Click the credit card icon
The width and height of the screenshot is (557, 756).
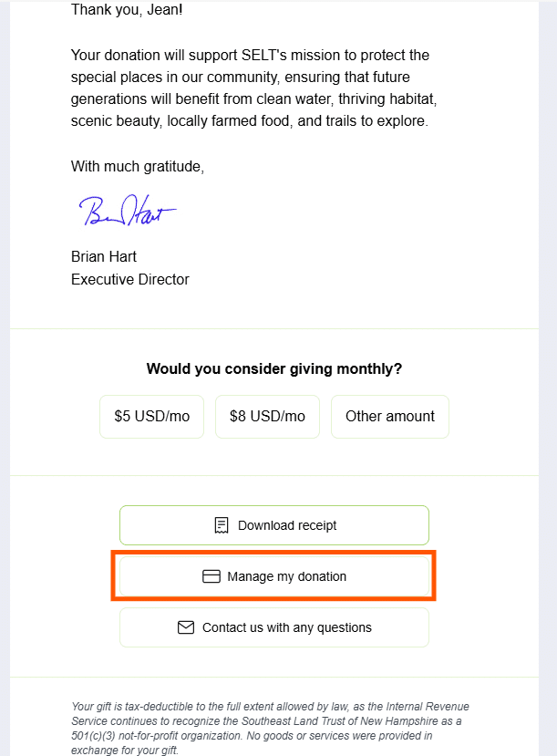click(211, 576)
